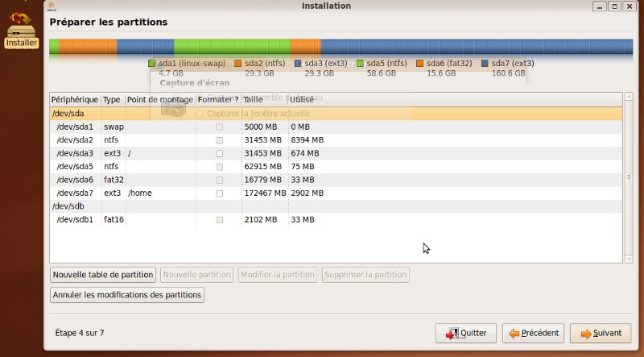Click the 172467 MB size cell

pyautogui.click(x=265, y=193)
